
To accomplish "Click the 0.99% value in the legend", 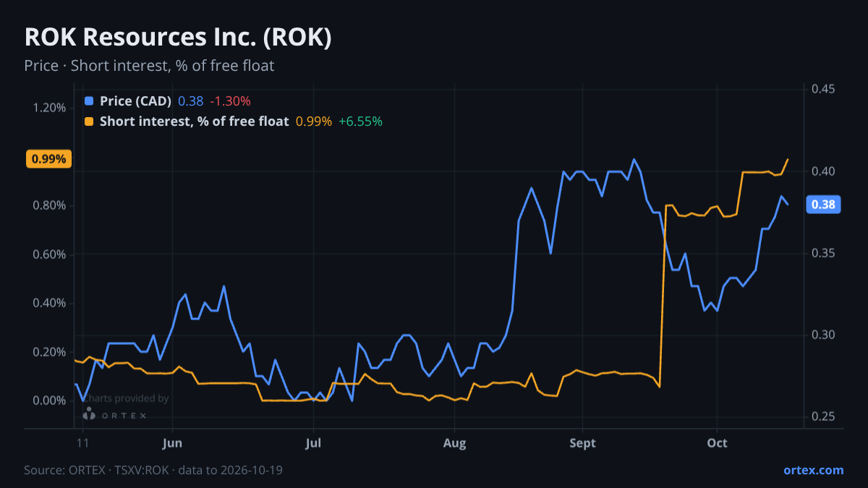I will 314,121.
